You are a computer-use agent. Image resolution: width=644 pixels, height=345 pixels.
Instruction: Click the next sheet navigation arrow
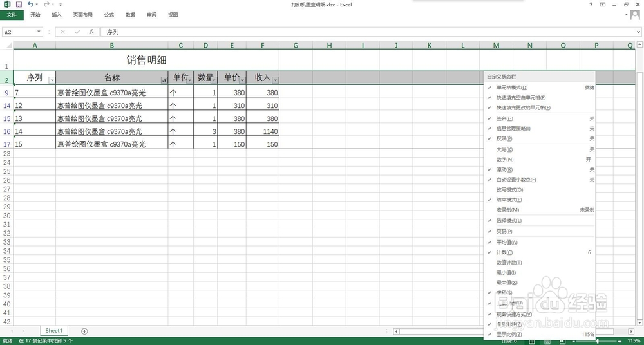coord(23,331)
